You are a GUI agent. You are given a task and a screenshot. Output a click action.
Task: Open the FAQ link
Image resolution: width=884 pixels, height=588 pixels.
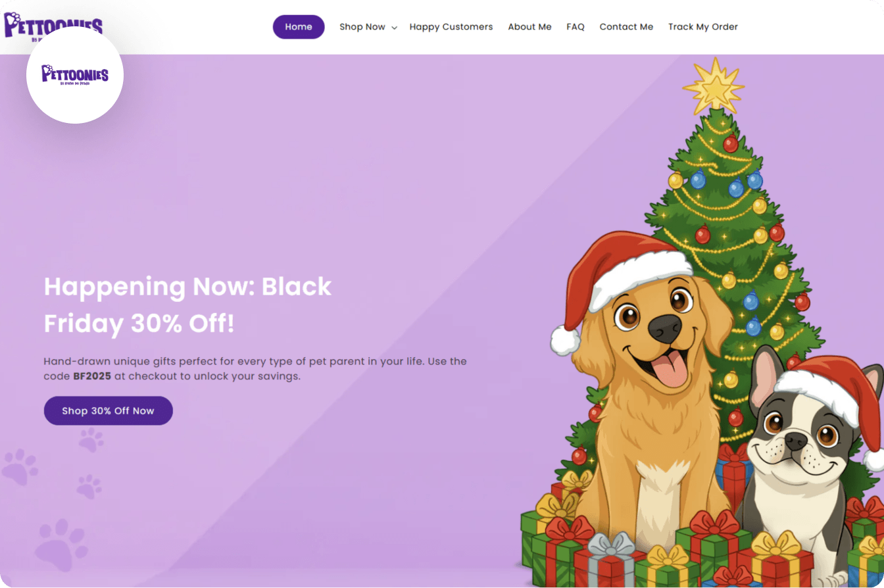tap(576, 27)
